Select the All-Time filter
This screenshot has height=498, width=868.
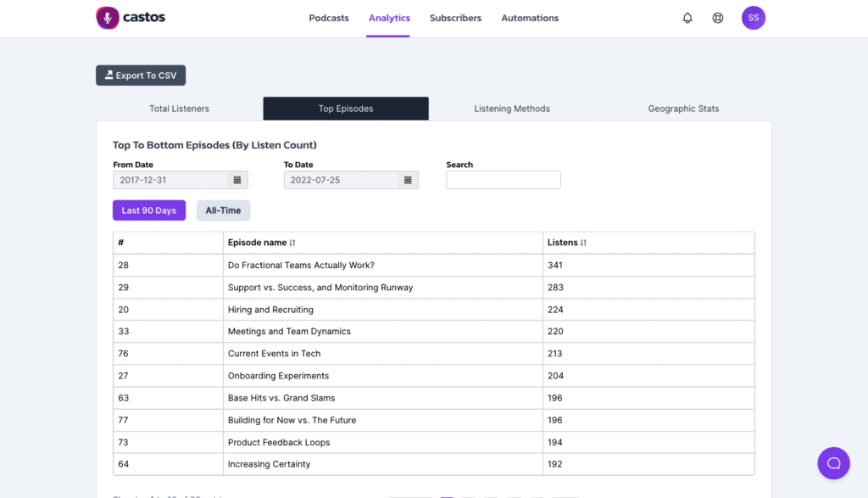pyautogui.click(x=223, y=210)
